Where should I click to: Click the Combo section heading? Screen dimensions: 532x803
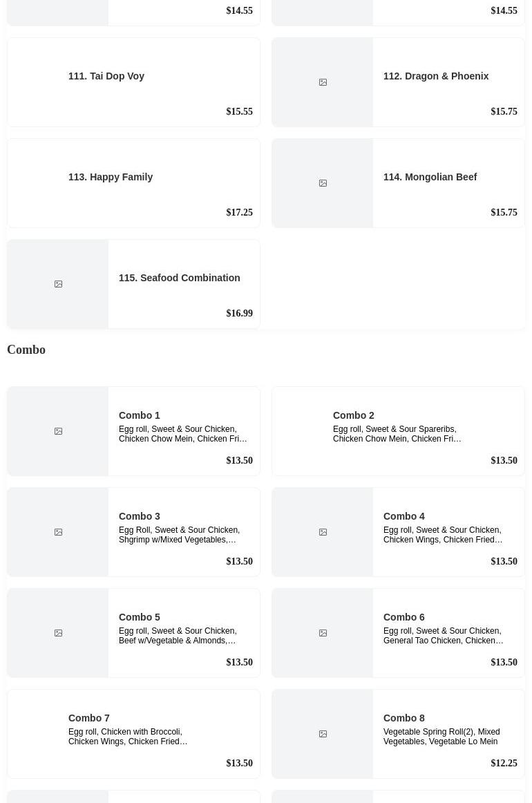point(26,349)
